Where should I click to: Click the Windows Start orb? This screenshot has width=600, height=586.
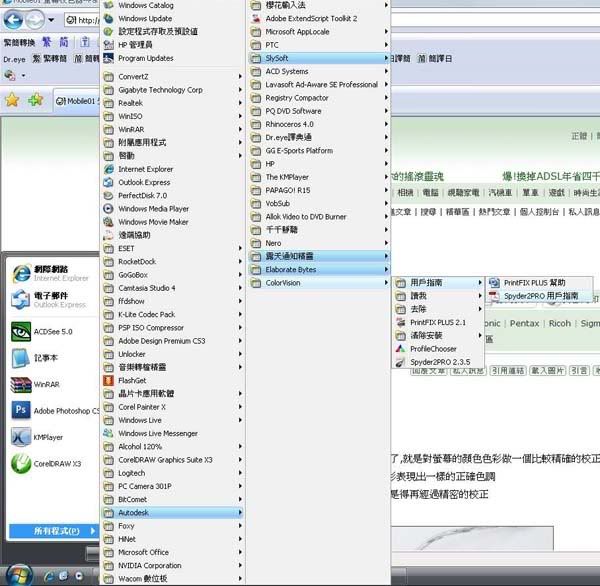[x=19, y=575]
